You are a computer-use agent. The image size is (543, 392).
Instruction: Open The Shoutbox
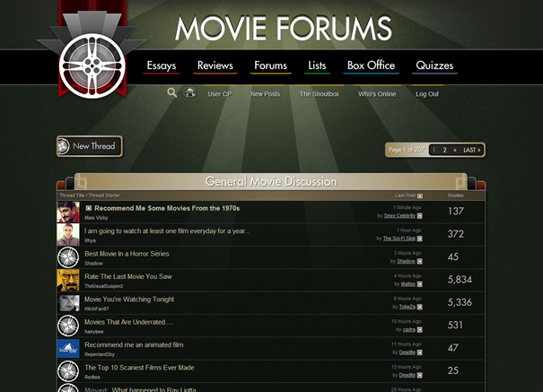click(x=320, y=94)
